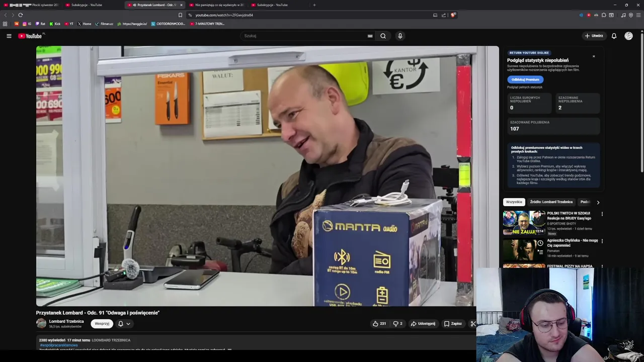Open the on-screen keyboard in the search box
The width and height of the screenshot is (644, 362).
click(x=370, y=36)
